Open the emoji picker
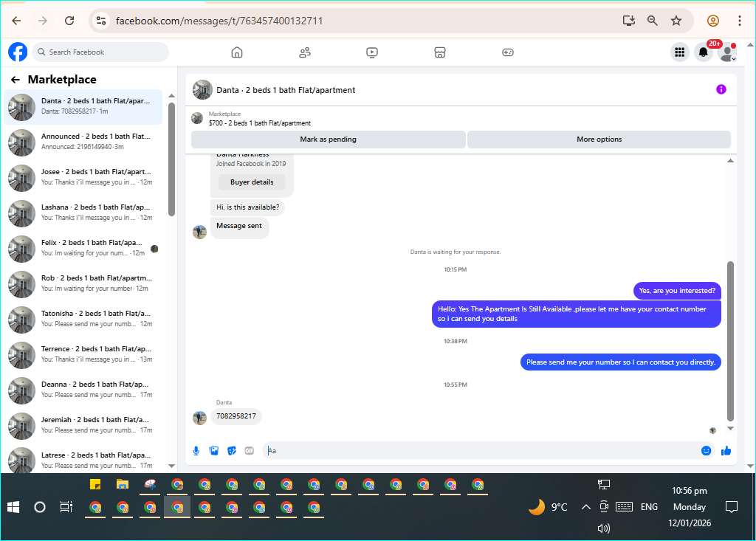756x541 pixels. click(706, 451)
